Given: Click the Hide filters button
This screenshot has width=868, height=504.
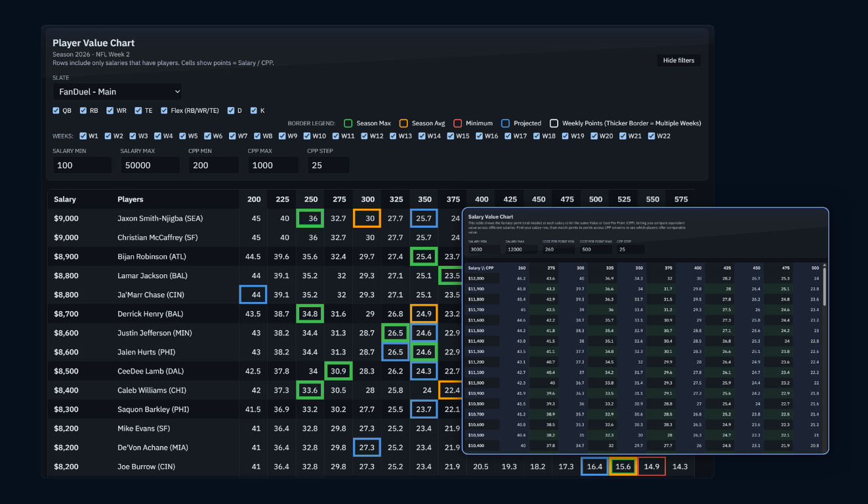Looking at the screenshot, I should coord(678,60).
